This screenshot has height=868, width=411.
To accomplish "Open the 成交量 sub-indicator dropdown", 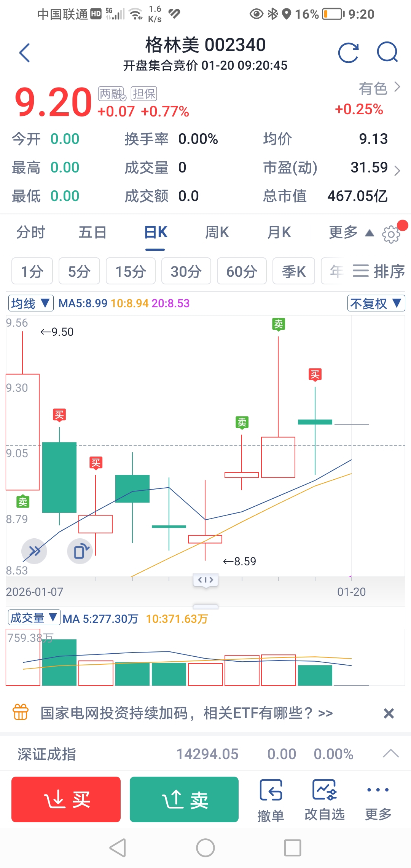I will 34,617.
